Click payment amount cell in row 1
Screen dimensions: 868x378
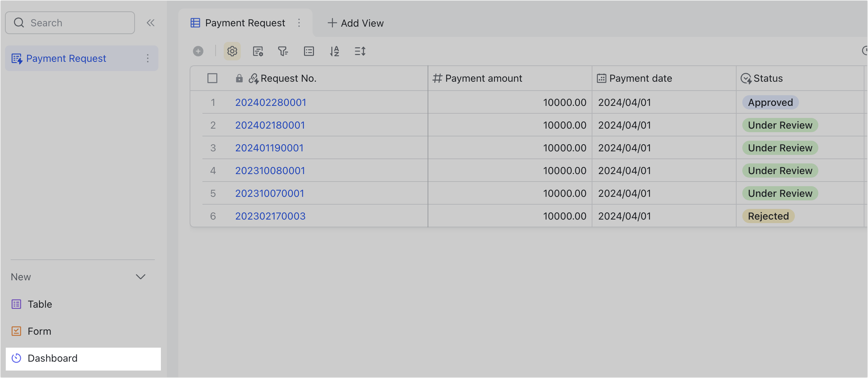tap(510, 102)
